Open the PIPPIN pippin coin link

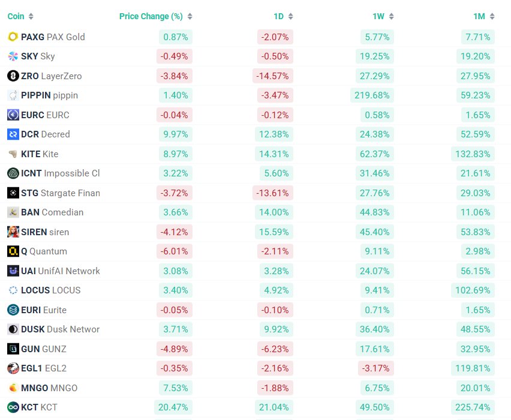pyautogui.click(x=49, y=95)
